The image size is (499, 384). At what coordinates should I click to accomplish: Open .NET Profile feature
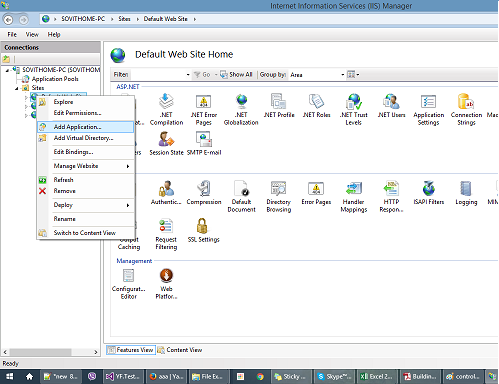coord(279,106)
